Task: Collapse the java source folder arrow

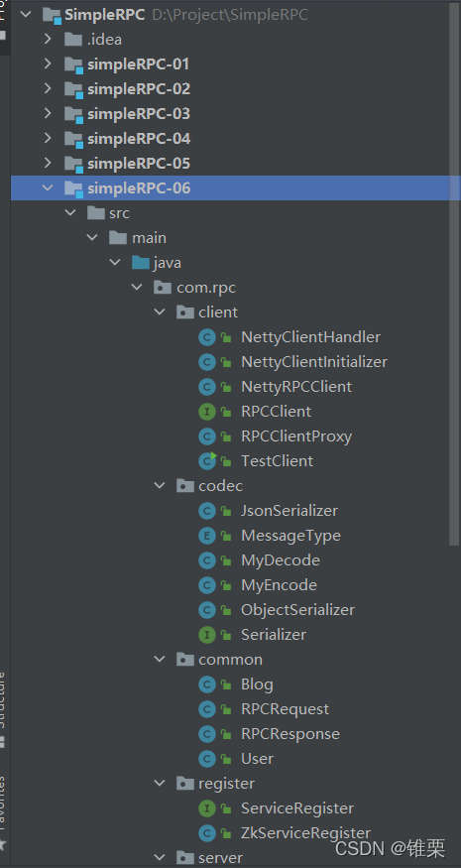Action: click(x=115, y=263)
